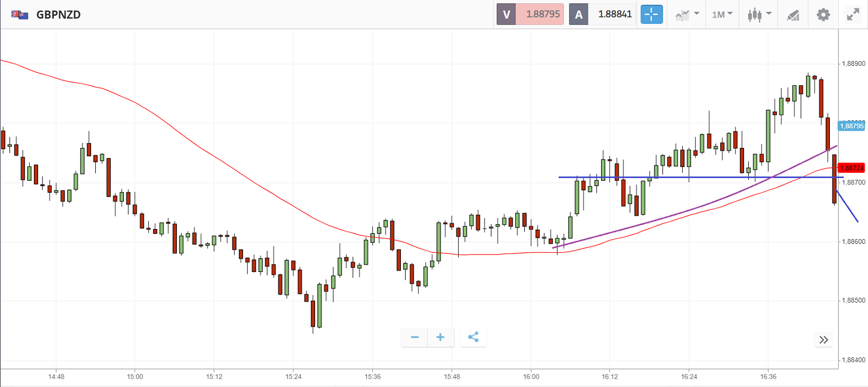Zoom in with the plus button

(441, 337)
